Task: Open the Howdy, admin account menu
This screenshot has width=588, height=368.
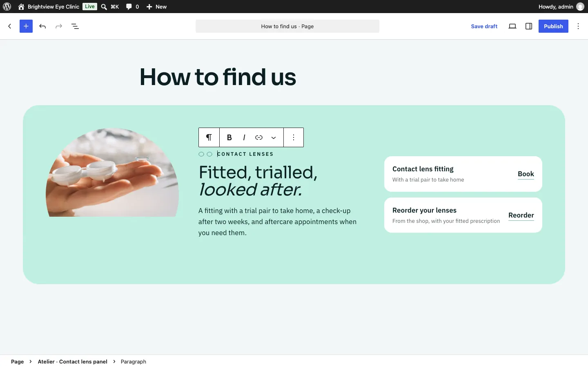Action: click(x=561, y=7)
